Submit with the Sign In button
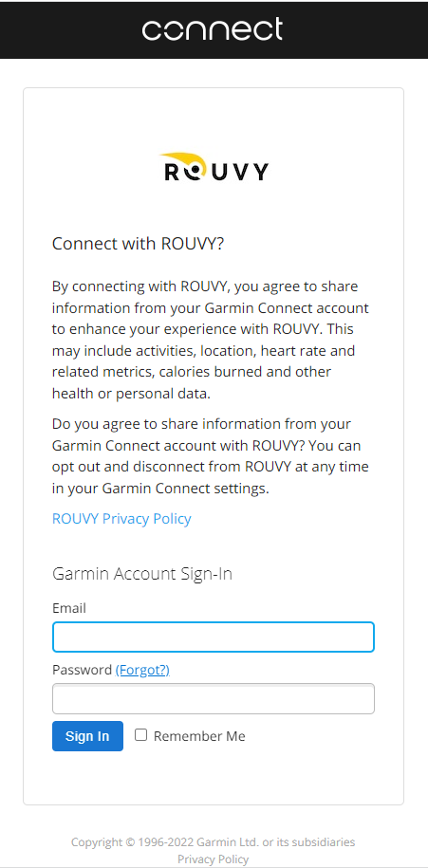The height and width of the screenshot is (868, 428). pos(87,736)
